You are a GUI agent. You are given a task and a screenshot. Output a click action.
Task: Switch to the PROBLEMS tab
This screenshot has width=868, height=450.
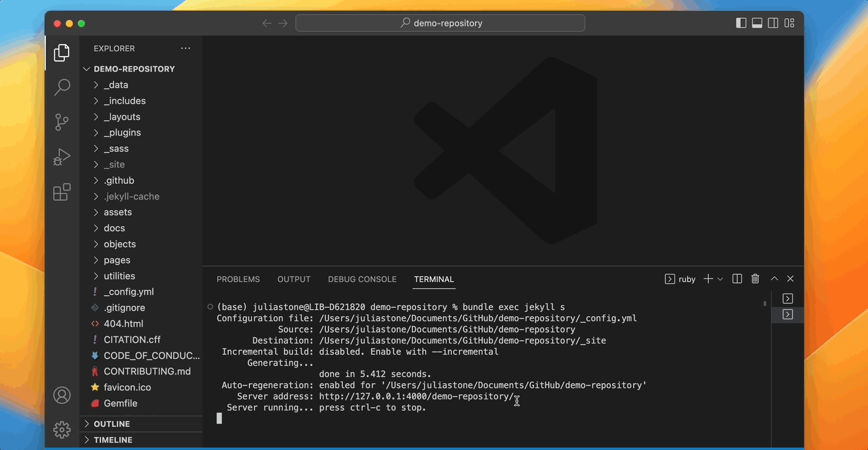238,279
